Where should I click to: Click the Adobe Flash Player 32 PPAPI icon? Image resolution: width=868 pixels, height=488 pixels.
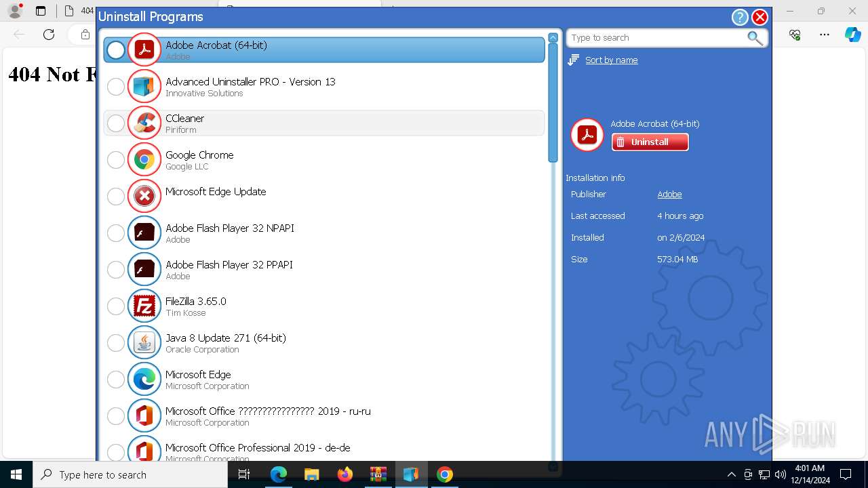coord(144,269)
